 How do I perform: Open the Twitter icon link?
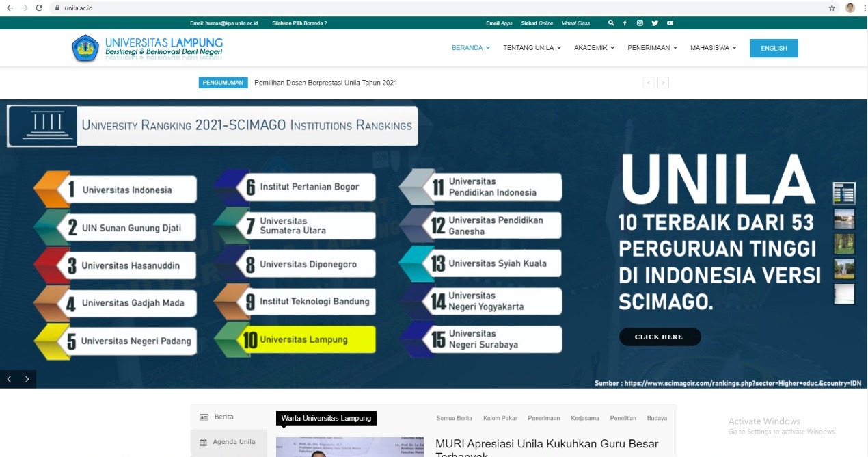point(655,23)
